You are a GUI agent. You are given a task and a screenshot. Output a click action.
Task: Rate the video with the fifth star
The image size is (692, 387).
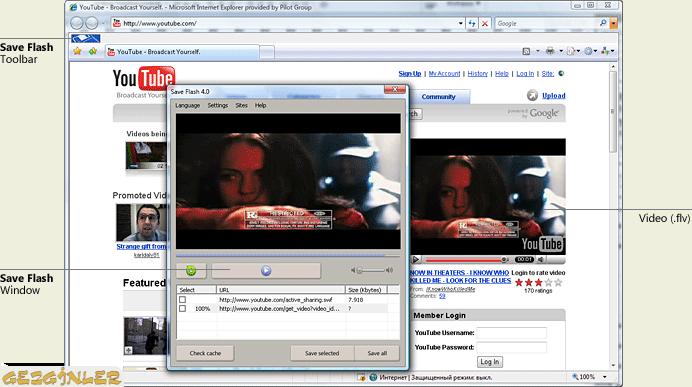click(558, 282)
